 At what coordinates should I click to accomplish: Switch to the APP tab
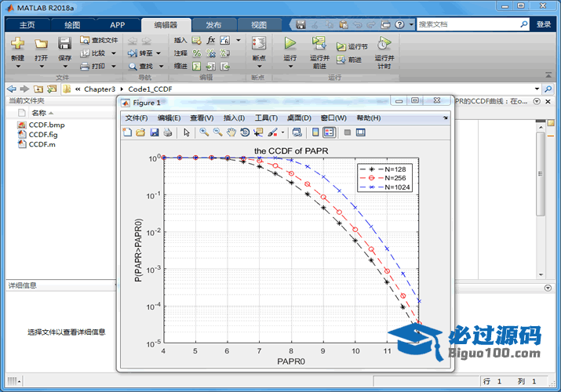(x=118, y=24)
